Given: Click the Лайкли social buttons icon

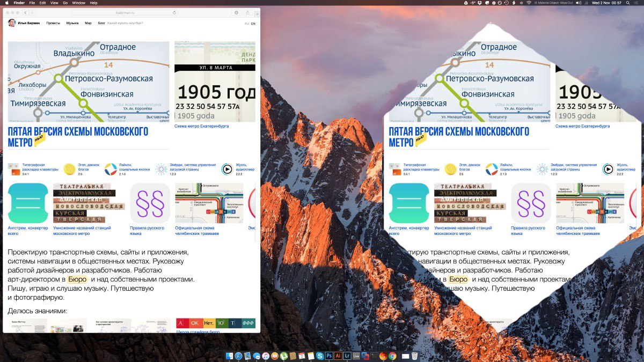Looking at the screenshot, I should (111, 169).
